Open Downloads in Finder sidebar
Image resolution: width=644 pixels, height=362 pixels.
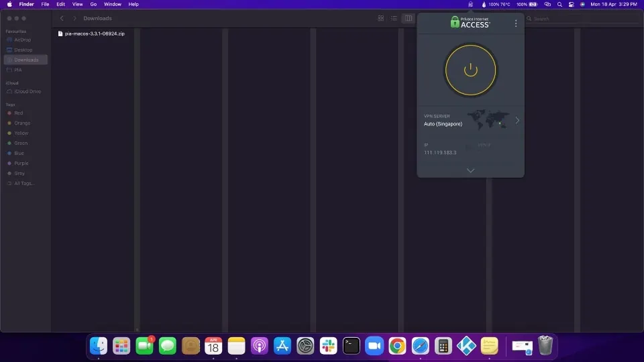click(25, 60)
